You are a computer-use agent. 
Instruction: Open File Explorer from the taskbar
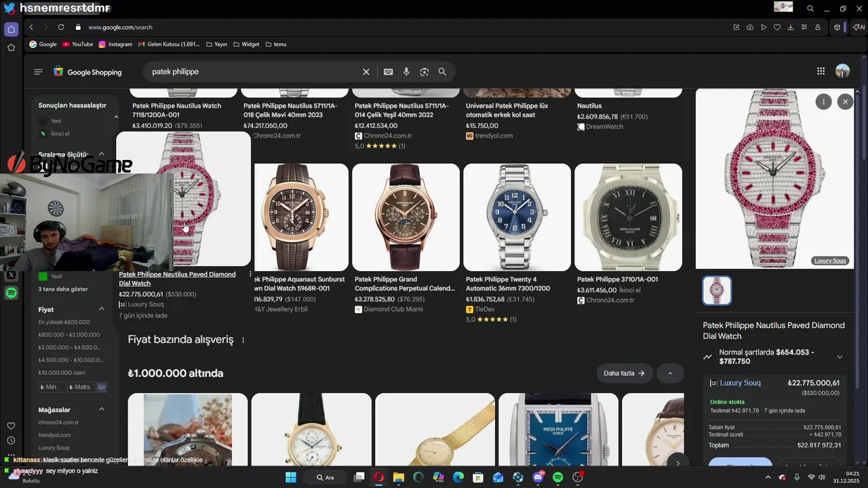pyautogui.click(x=399, y=477)
